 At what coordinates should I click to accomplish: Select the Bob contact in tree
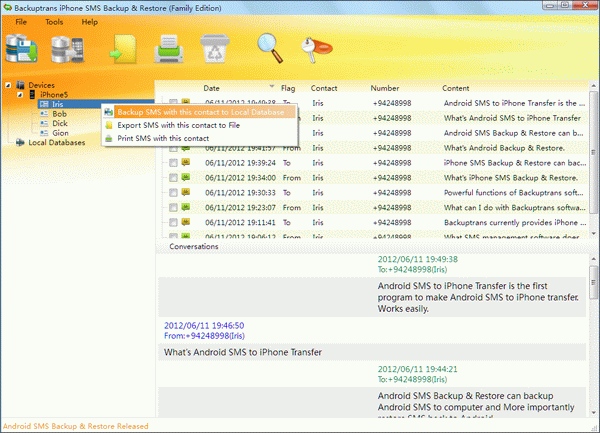[x=59, y=114]
